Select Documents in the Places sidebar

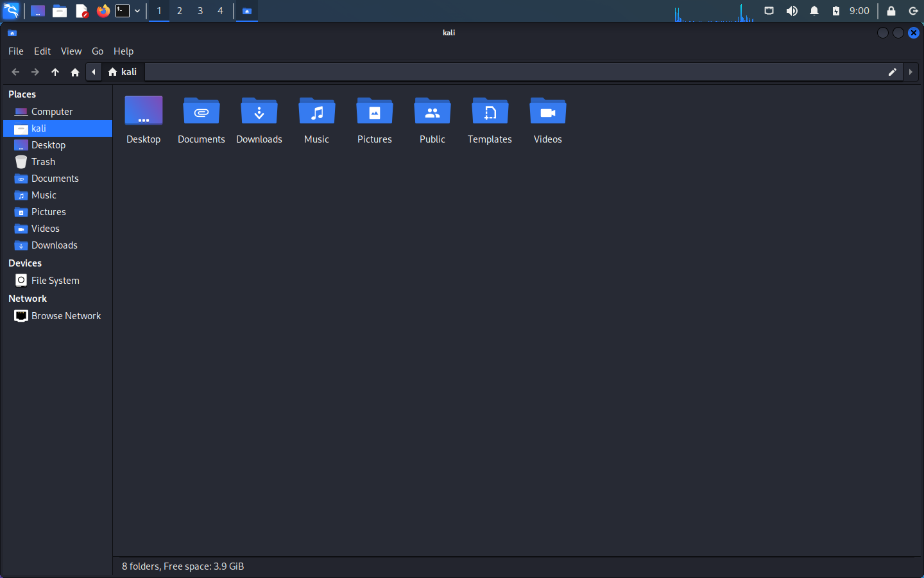coord(58,179)
